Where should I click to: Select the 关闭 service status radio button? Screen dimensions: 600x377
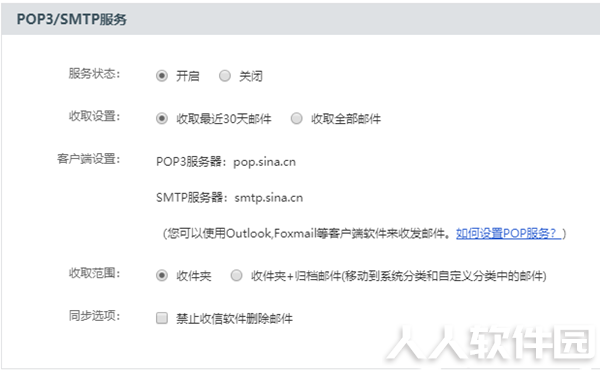click(225, 76)
